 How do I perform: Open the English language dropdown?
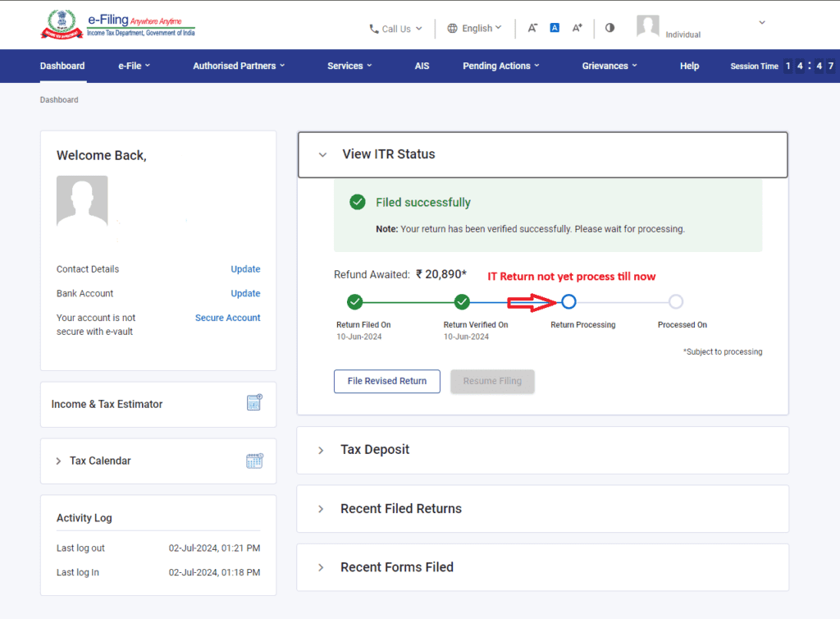click(x=475, y=28)
